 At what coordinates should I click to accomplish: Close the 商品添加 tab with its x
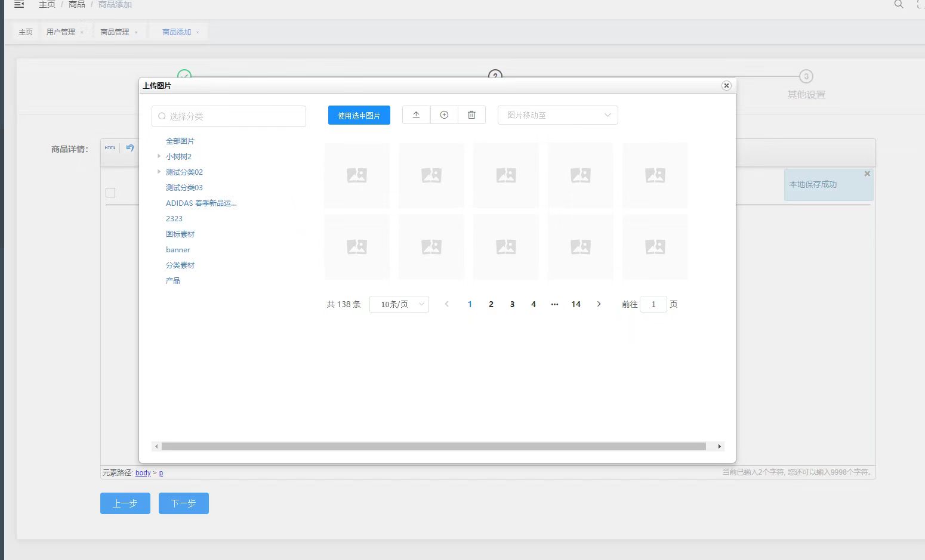pos(198,32)
